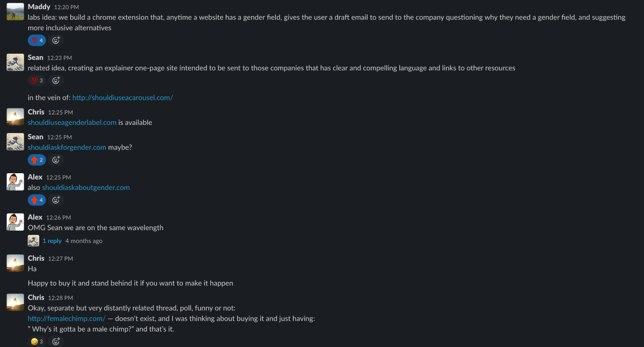
Task: Add reaction to Chris's femalechimp poll message
Action: coord(56,341)
